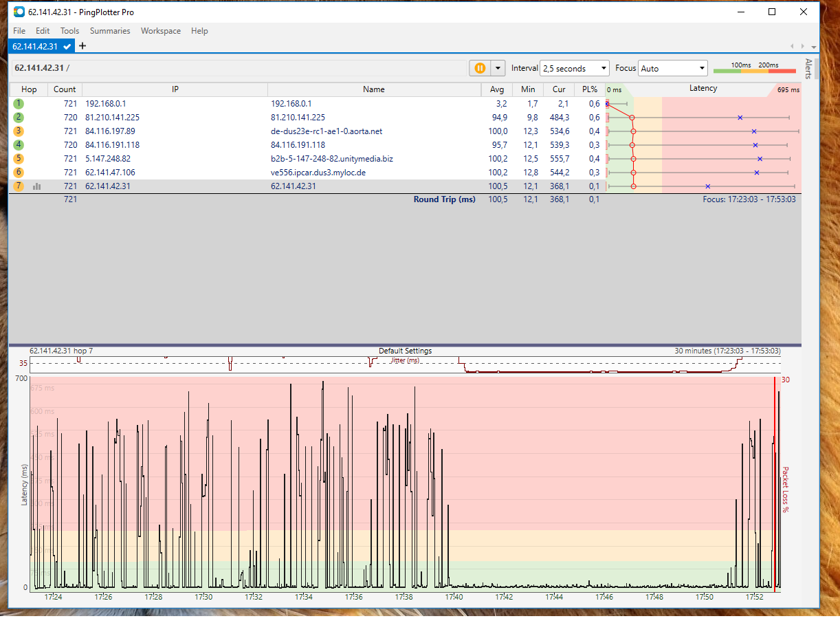Image resolution: width=840 pixels, height=634 pixels.
Task: Click the Round Trip (ms) summary label
Action: pyautogui.click(x=444, y=199)
